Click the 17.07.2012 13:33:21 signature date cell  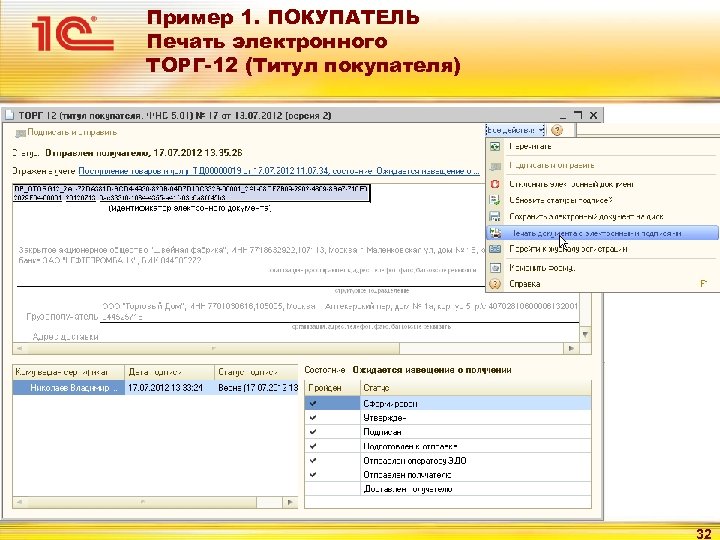pos(169,388)
